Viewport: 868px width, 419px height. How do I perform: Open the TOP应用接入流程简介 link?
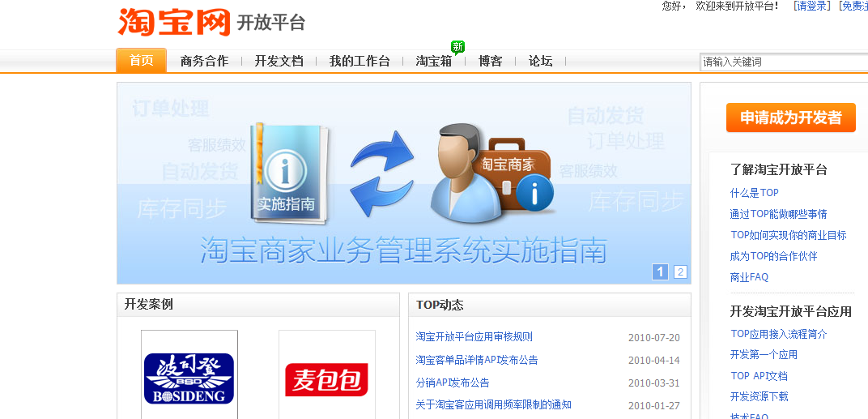(x=779, y=334)
